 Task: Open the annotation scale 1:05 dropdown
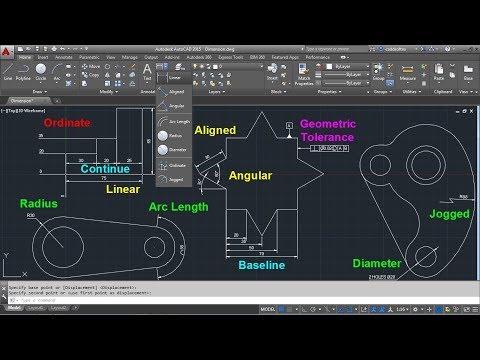click(402, 309)
